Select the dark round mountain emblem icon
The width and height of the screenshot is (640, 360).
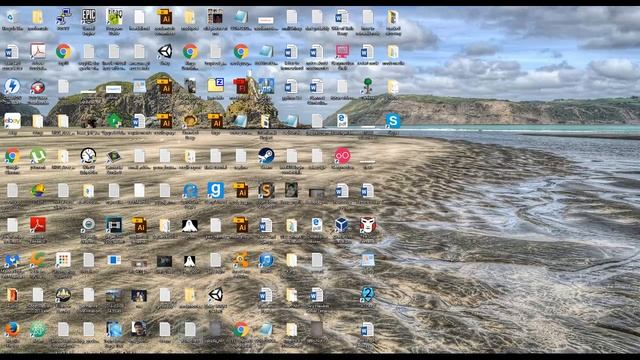63,294
